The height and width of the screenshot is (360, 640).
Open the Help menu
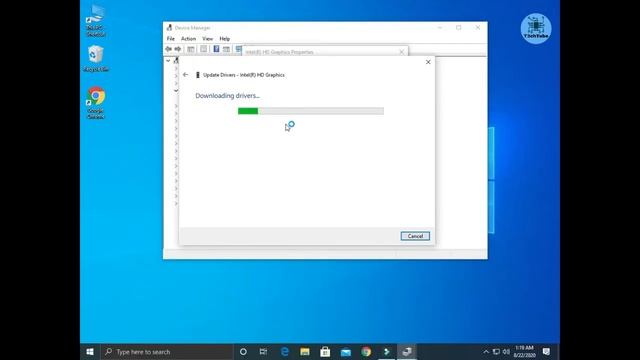224,39
